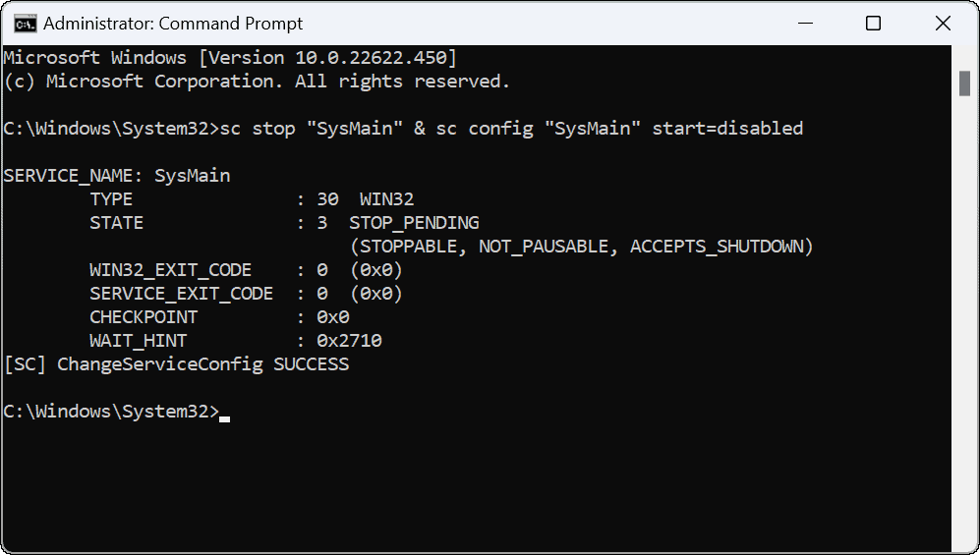Screen dimensions: 980x555
Task: Click the Microsoft Windows version line
Action: coord(230,58)
